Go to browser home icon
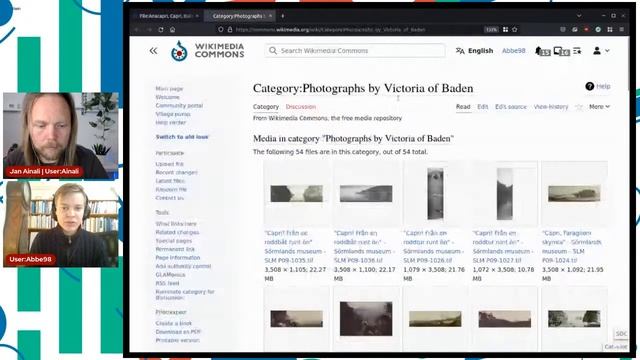This screenshot has height=360, width=640. tap(173, 29)
